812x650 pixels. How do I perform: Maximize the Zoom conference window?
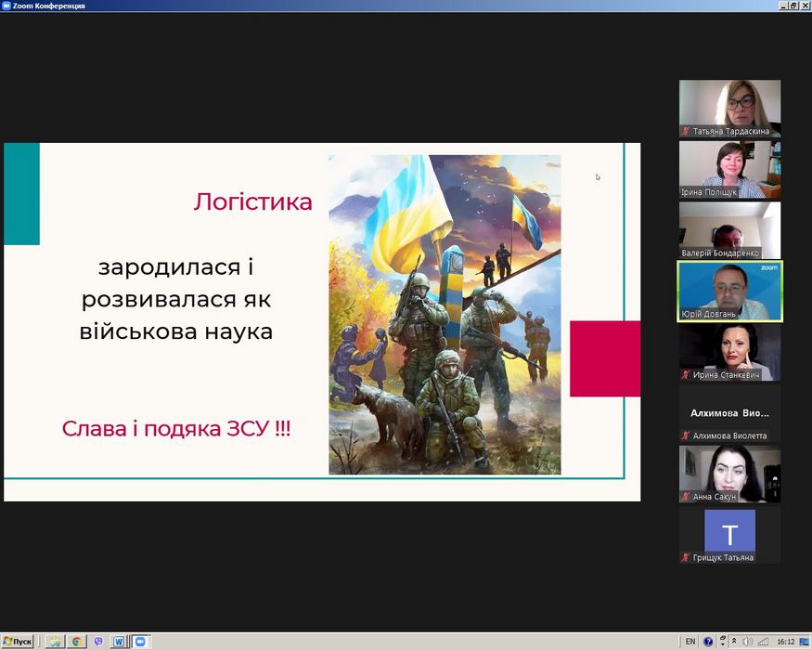[793, 6]
